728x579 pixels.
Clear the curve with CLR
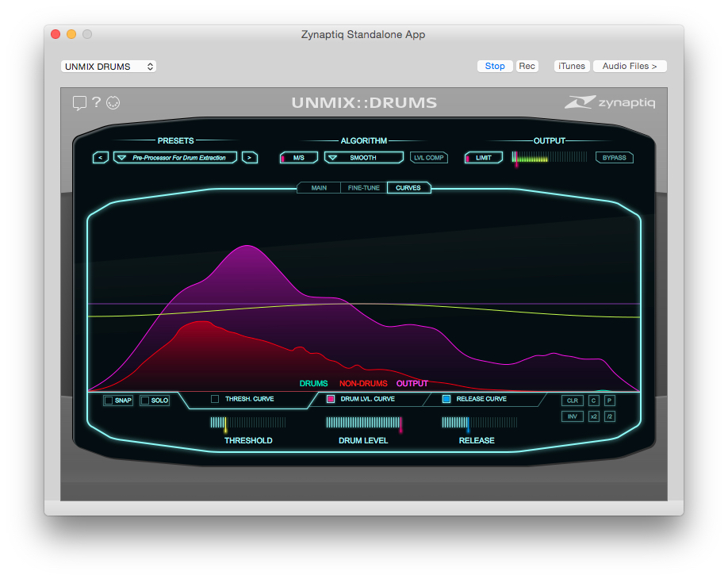573,401
